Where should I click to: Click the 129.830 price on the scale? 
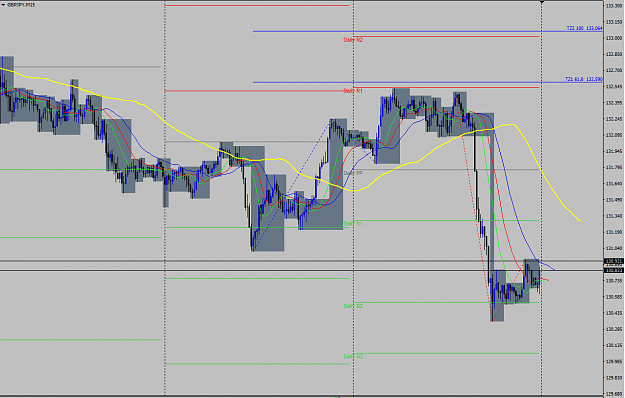coord(614,378)
